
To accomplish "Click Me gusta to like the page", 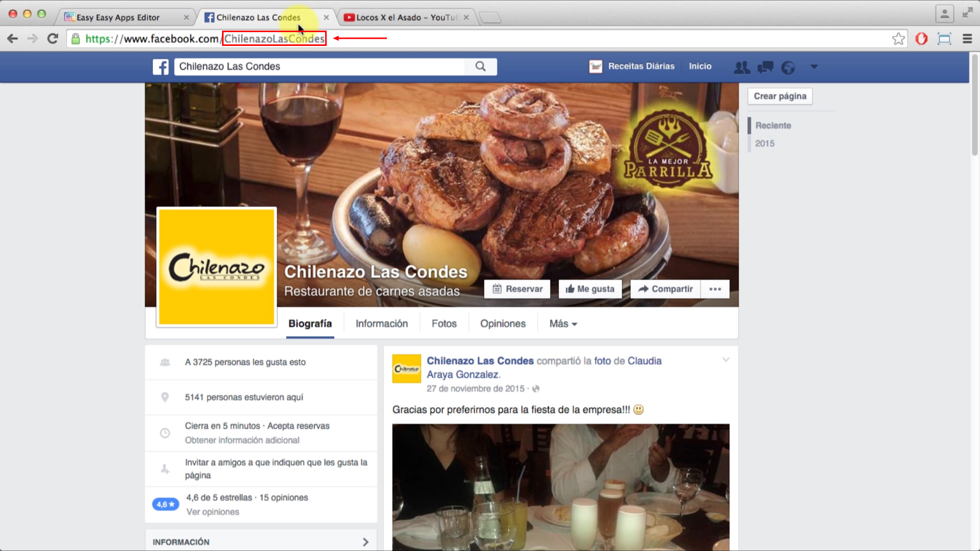I will tap(590, 289).
